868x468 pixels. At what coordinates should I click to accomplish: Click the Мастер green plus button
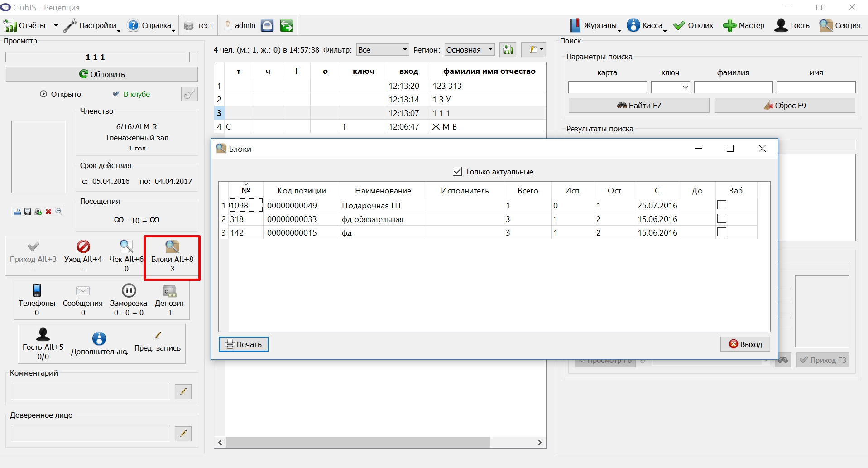(x=743, y=25)
